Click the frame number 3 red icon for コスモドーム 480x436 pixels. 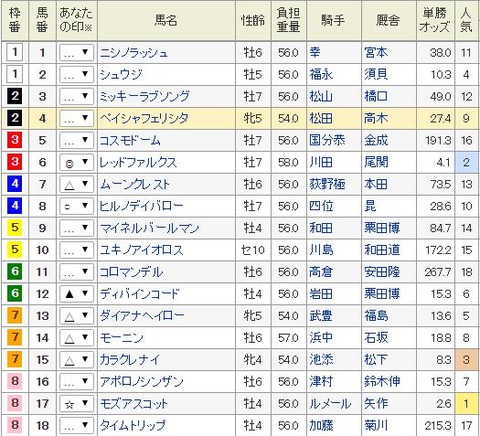(x=15, y=140)
